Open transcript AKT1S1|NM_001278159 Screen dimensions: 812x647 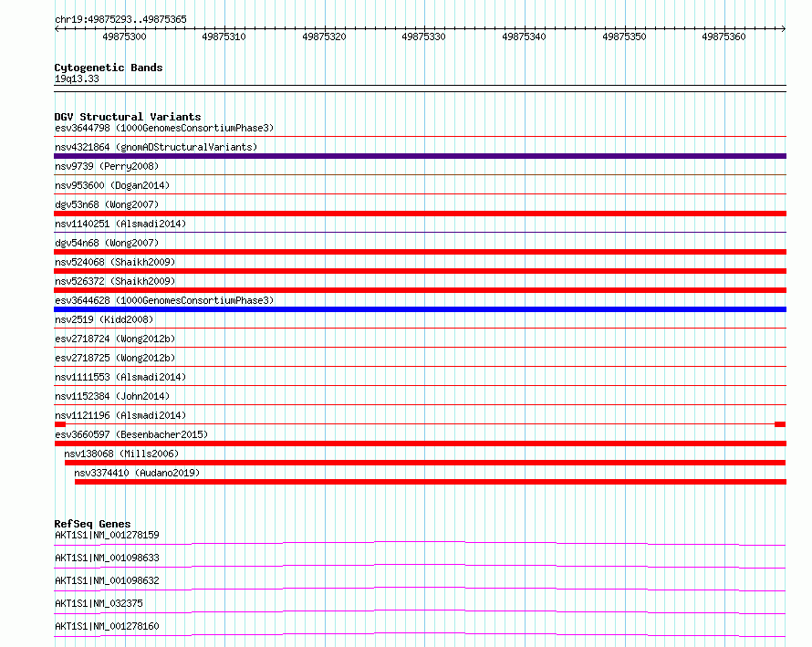tap(107, 535)
